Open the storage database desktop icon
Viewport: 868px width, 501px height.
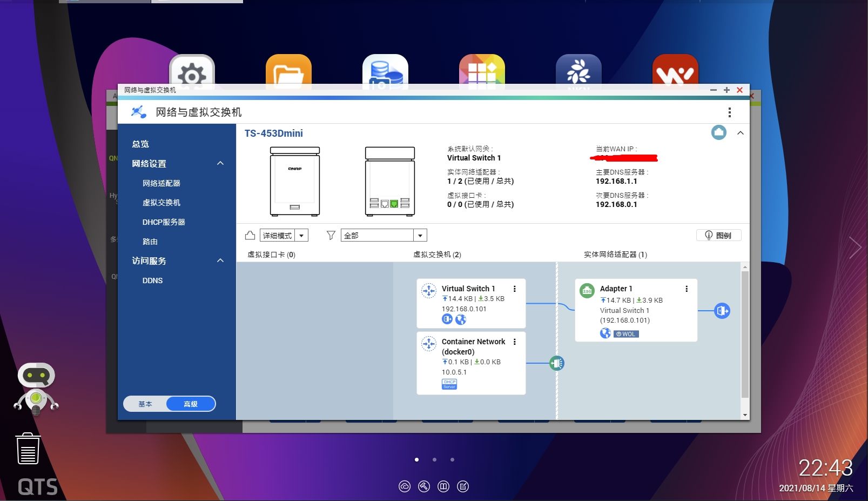tap(385, 73)
